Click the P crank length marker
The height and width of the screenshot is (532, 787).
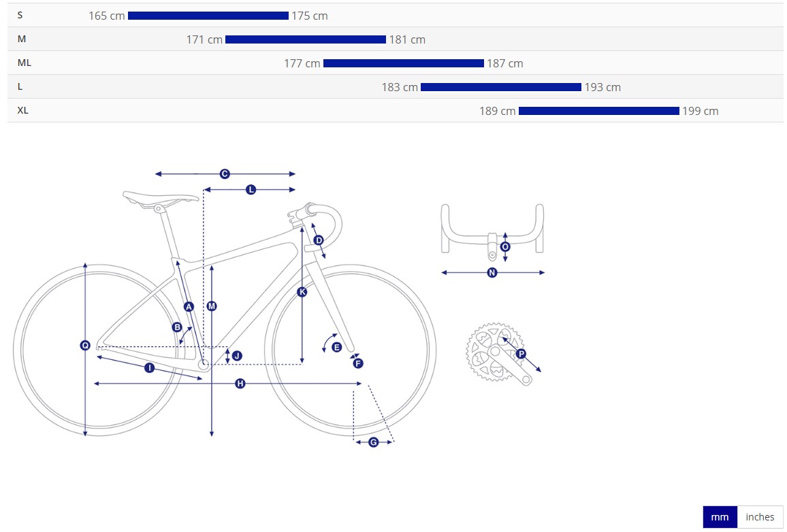tap(521, 354)
